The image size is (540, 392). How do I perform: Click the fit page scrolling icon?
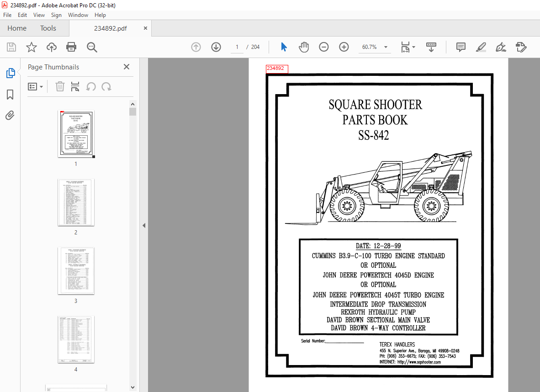(405, 47)
